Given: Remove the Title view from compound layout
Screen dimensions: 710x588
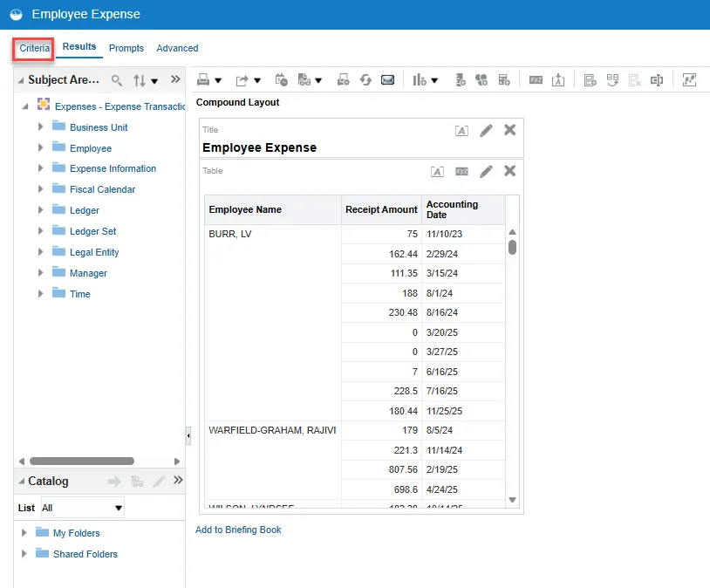Looking at the screenshot, I should (510, 130).
